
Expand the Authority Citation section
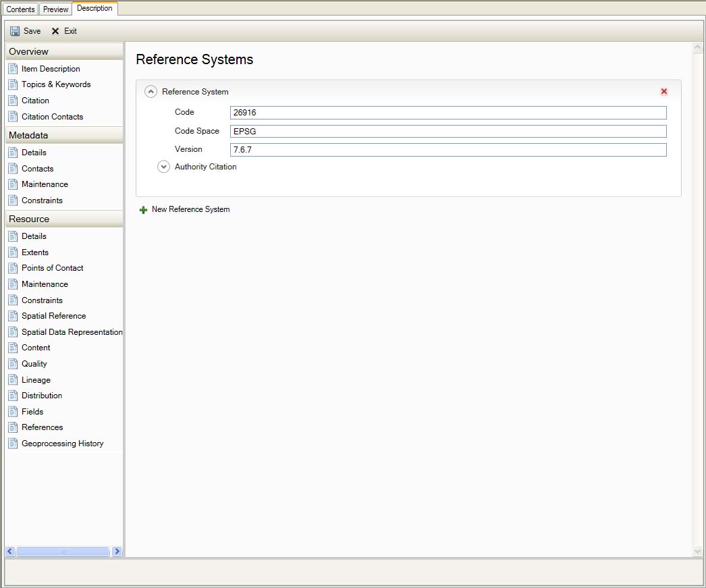[163, 167]
